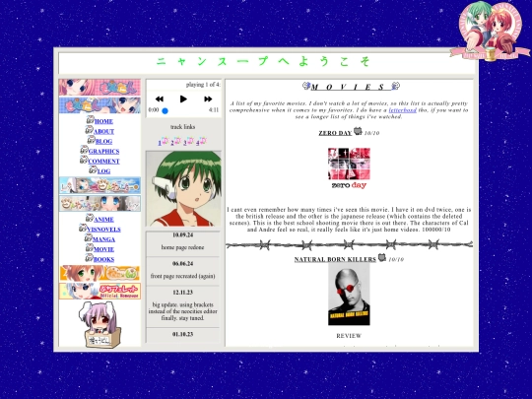Open the GRAPHICS link

(x=103, y=152)
